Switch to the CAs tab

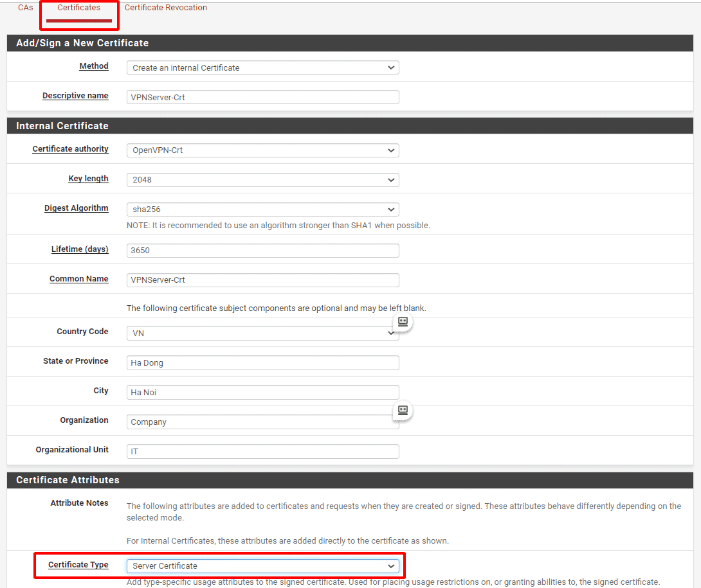(x=26, y=8)
